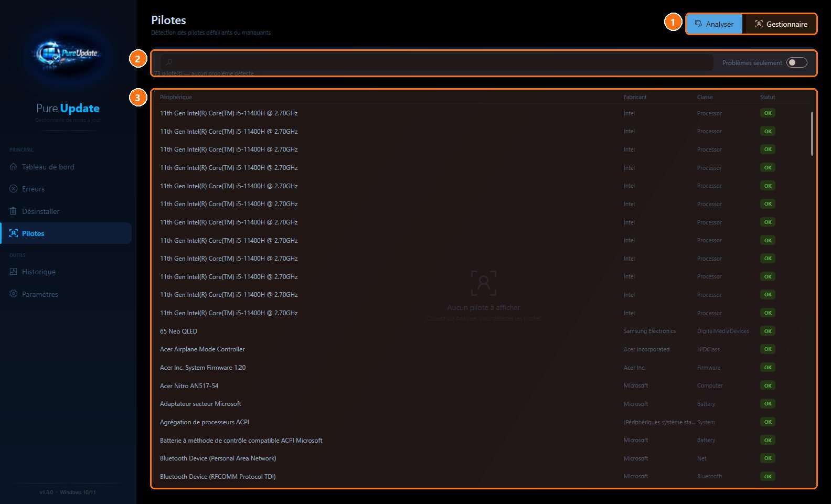Click the Tableau de bord home icon
The image size is (831, 504).
[x=14, y=167]
